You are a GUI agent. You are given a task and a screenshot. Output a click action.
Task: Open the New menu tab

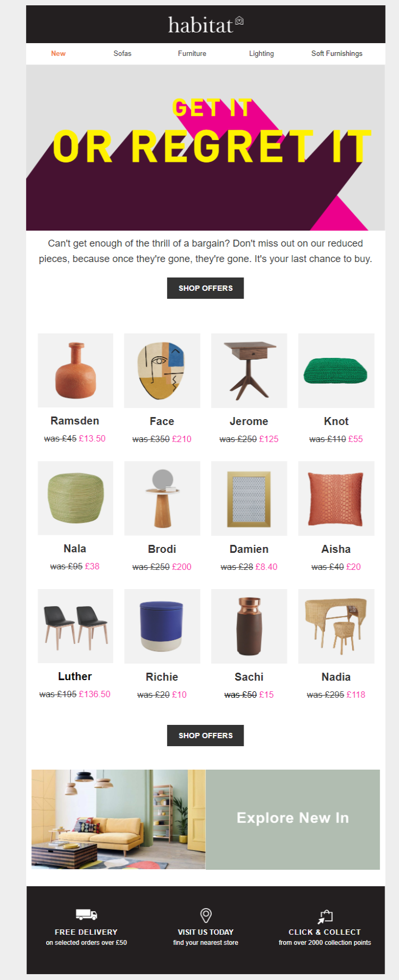click(x=59, y=54)
